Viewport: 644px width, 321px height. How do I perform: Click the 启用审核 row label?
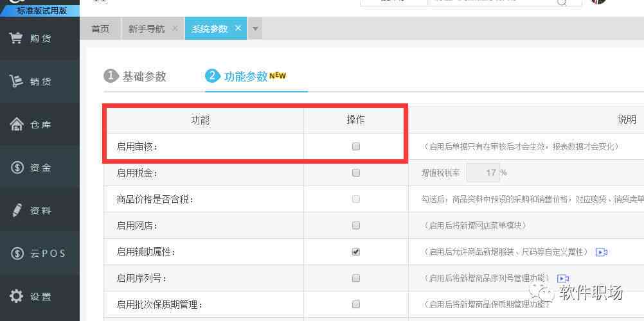137,146
